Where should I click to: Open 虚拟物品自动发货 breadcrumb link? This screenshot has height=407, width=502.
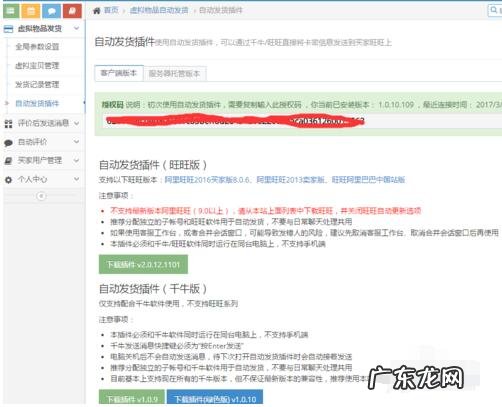click(159, 10)
